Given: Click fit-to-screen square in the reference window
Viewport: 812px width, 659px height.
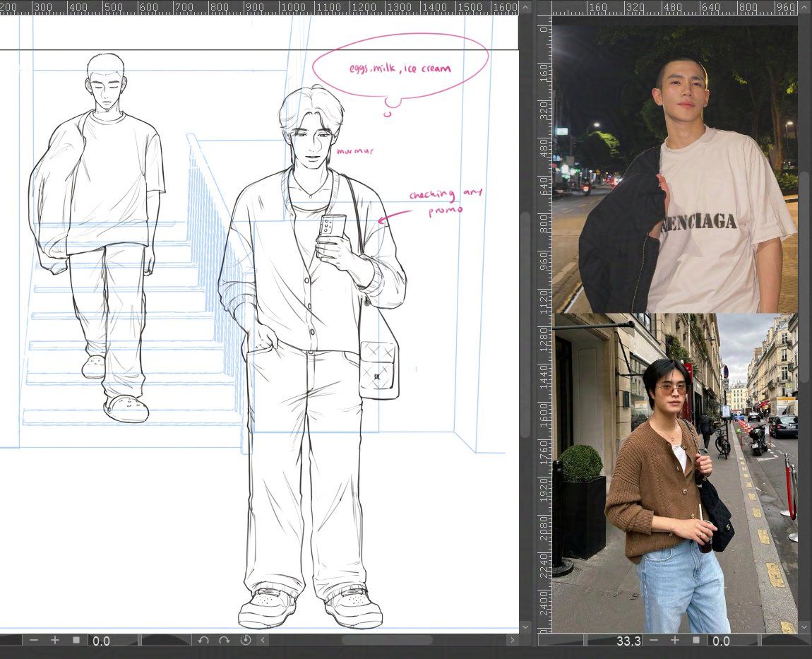Looking at the screenshot, I should pyautogui.click(x=695, y=640).
